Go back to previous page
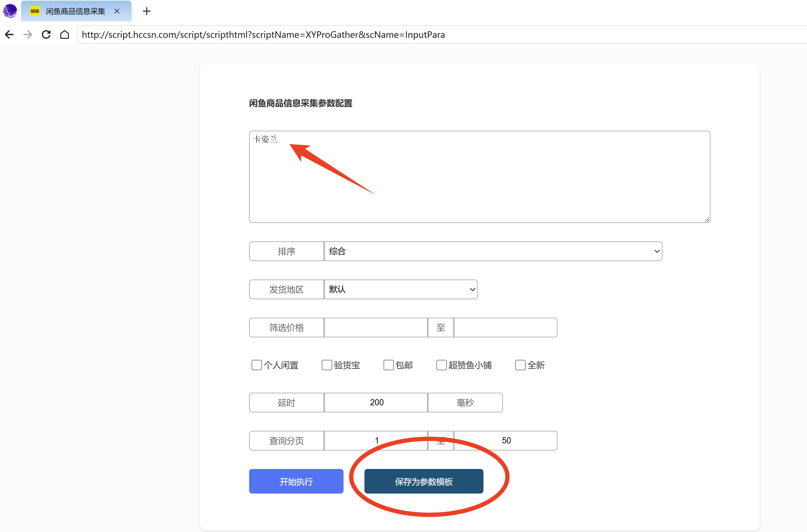The height and width of the screenshot is (532, 807). (9, 35)
